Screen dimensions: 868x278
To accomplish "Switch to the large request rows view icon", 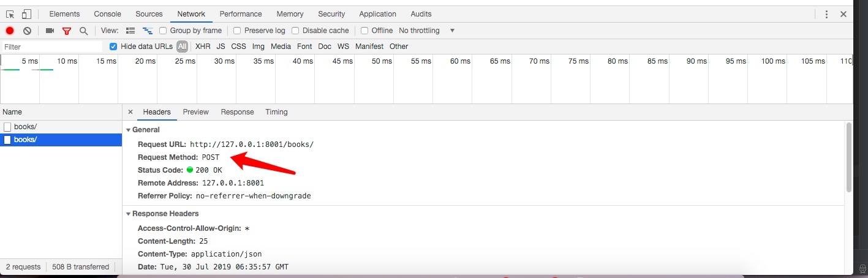I will pos(130,31).
